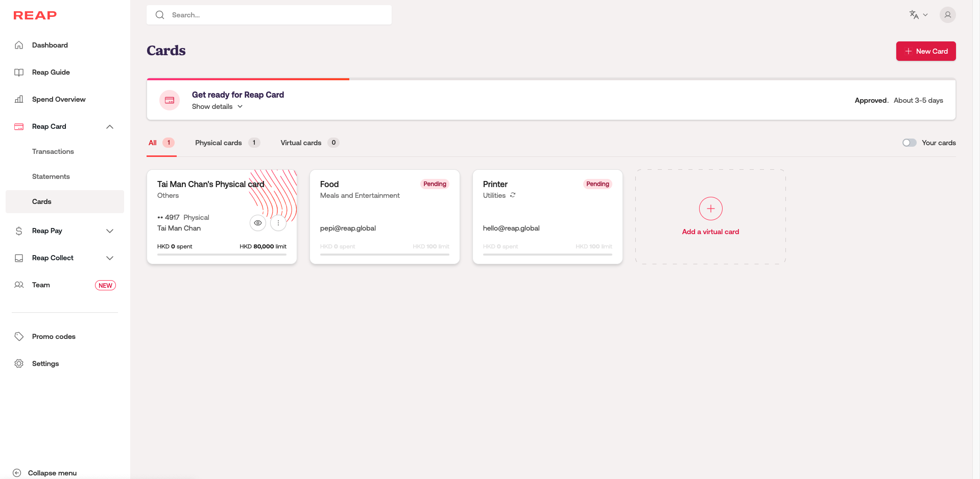Viewport: 980px width, 479px height.
Task: Reveal card details with the eye icon
Action: (258, 223)
